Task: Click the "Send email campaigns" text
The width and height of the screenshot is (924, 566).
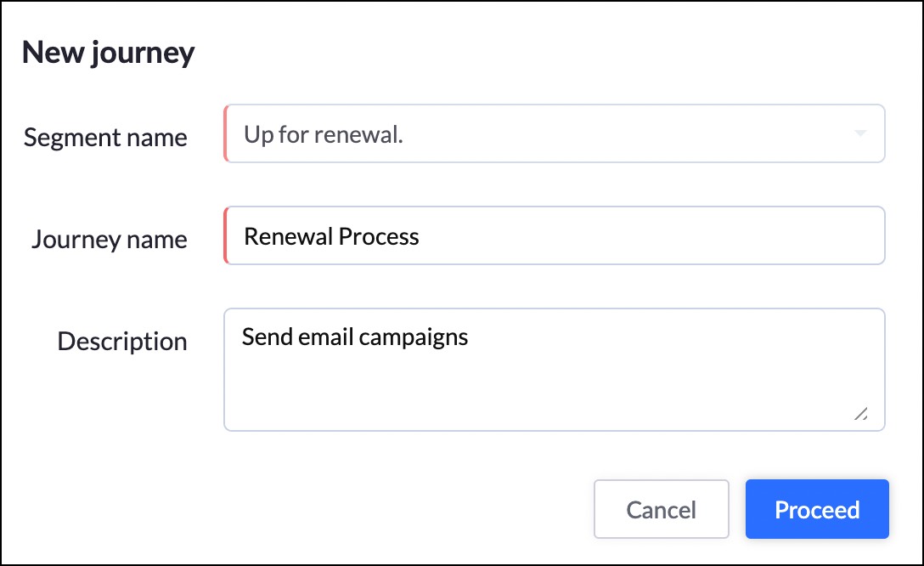Action: (x=355, y=337)
